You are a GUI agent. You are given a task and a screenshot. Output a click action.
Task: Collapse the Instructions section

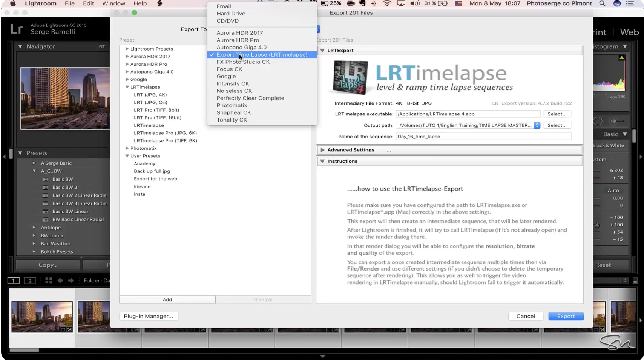point(323,161)
